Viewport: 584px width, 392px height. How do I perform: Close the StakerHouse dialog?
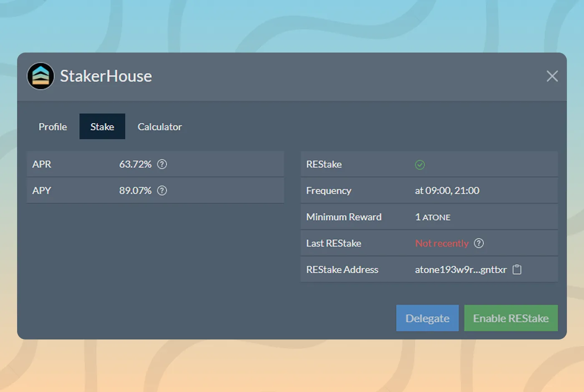pos(552,76)
